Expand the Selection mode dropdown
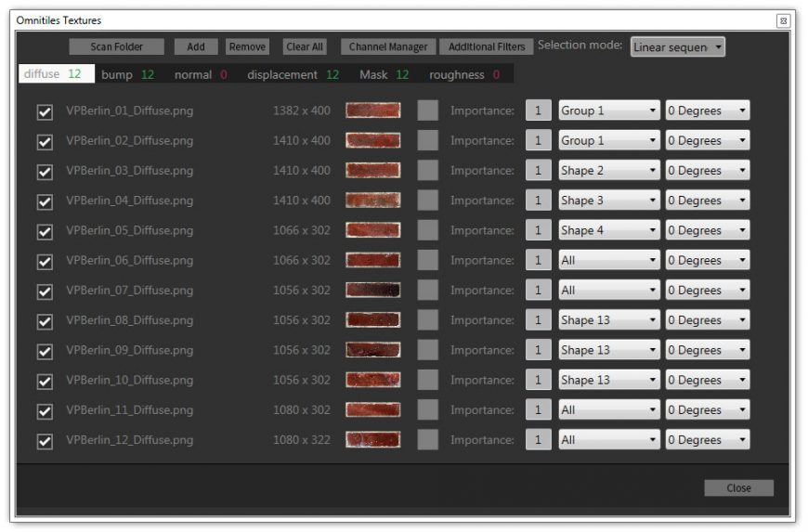The width and height of the screenshot is (808, 532). (677, 46)
